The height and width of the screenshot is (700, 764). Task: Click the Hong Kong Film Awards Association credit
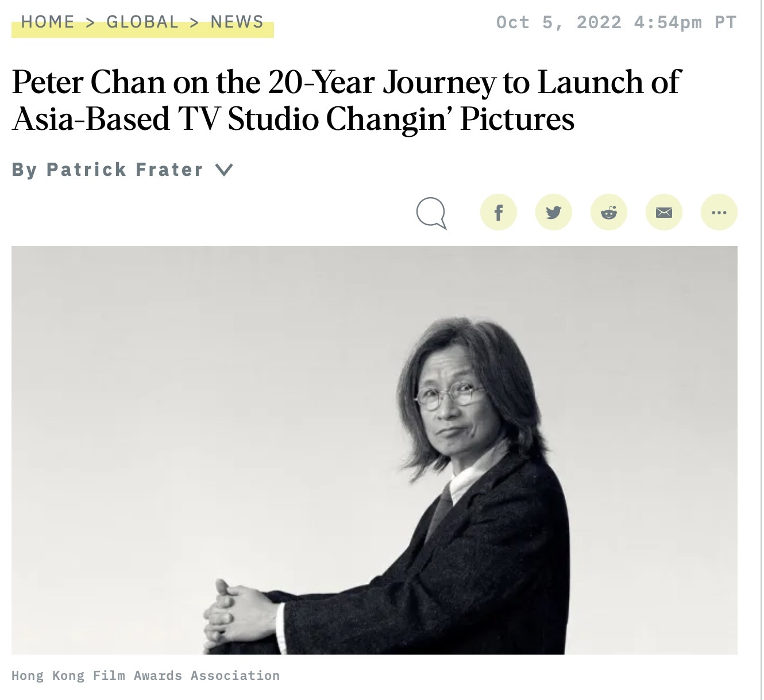(145, 675)
